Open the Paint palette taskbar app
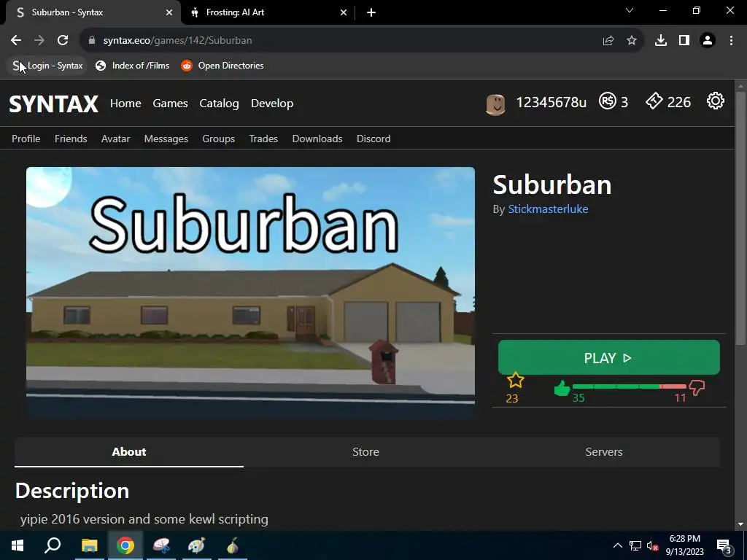Image resolution: width=747 pixels, height=560 pixels. click(x=196, y=545)
